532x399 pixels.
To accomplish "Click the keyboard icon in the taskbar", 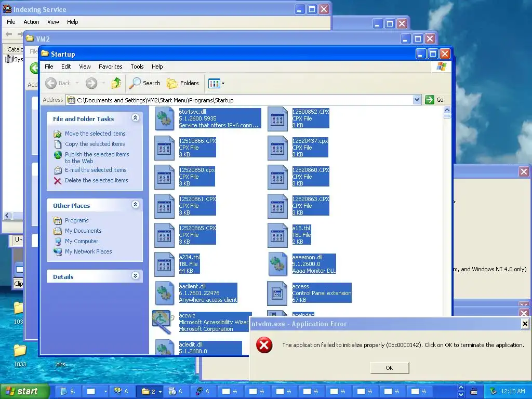I will coord(474,392).
